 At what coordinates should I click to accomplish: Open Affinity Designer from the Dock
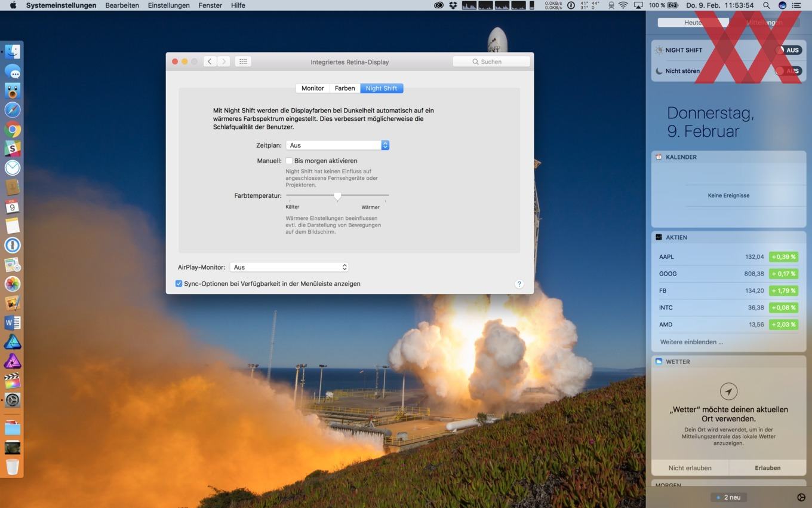(x=13, y=342)
